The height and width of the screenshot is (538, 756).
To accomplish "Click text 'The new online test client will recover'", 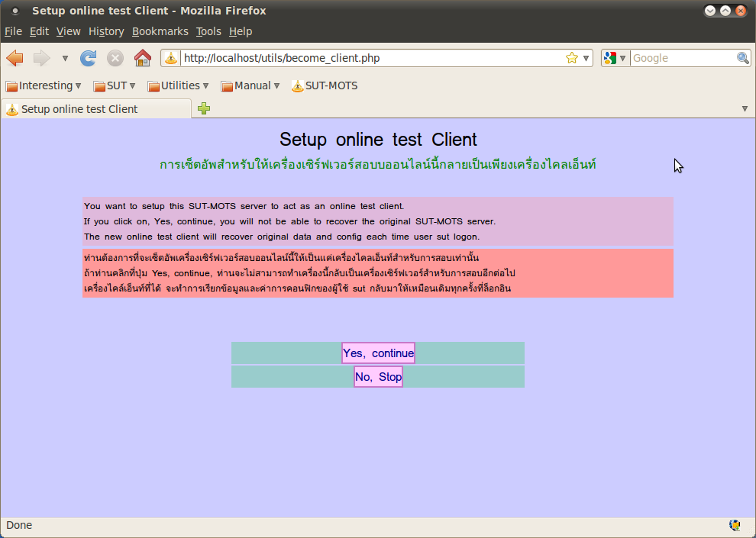I will tap(170, 237).
